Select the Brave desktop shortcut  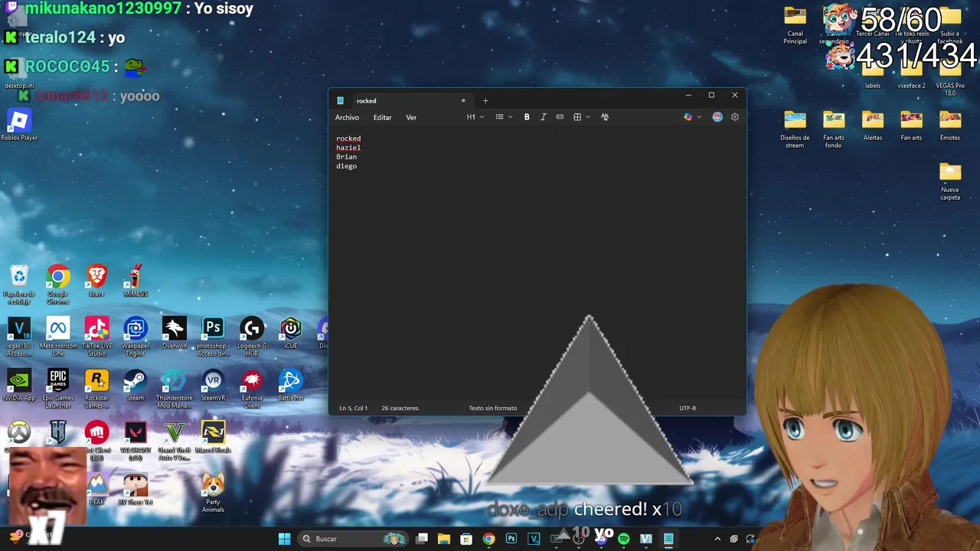96,281
